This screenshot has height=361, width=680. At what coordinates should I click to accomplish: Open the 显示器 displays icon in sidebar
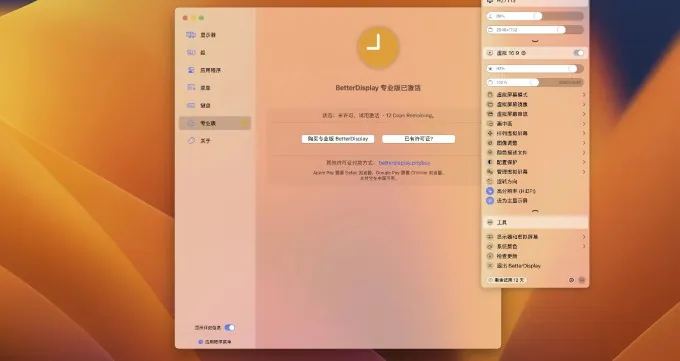tap(191, 35)
